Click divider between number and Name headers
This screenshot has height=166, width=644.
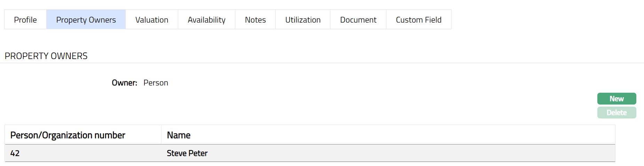162,135
